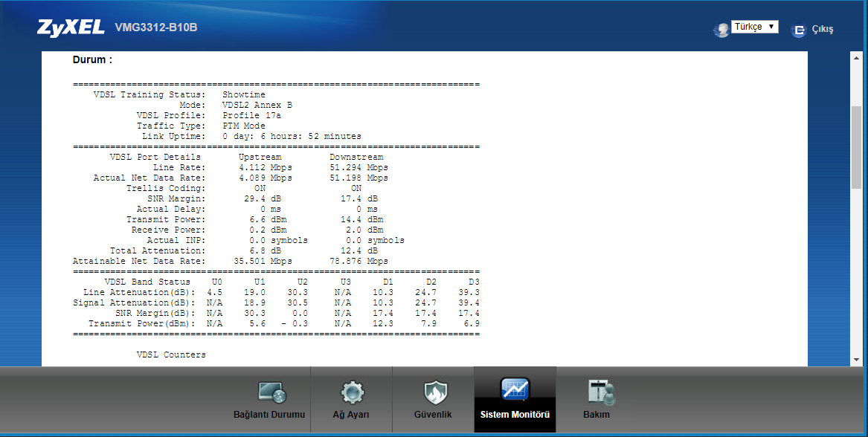
Task: Click the scrollbar up arrow
Action: tap(856, 57)
